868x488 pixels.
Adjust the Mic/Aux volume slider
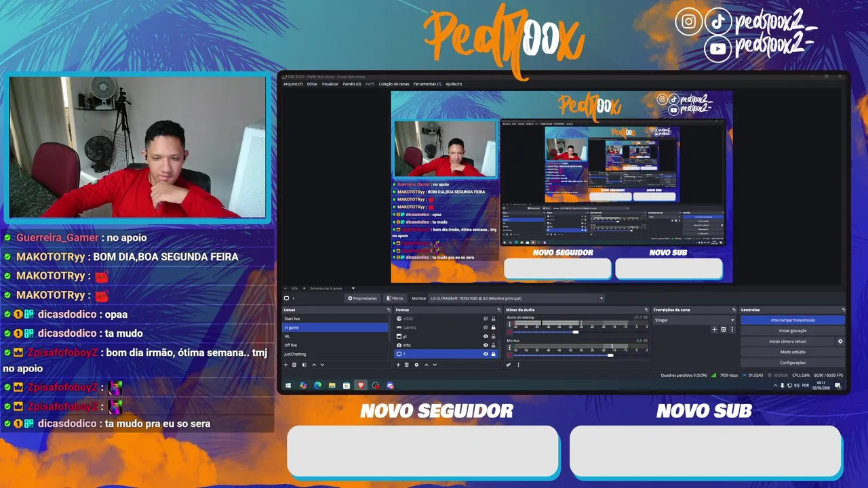coord(610,355)
